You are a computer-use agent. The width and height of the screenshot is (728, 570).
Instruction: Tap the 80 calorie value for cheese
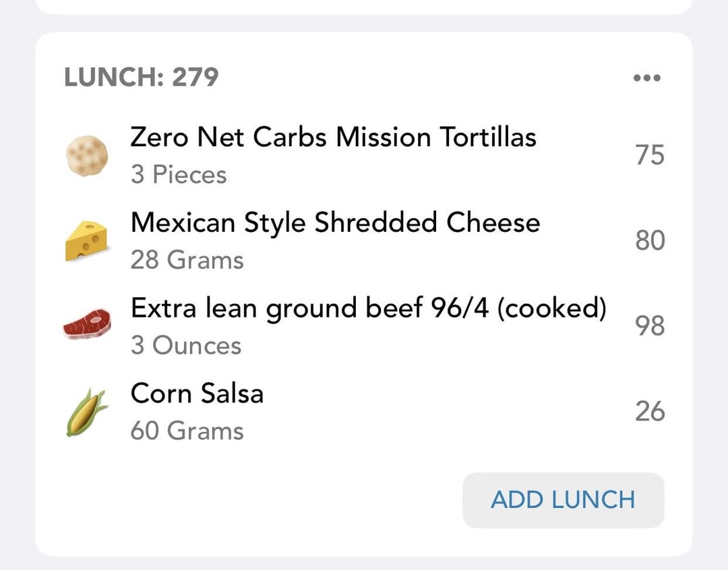pyautogui.click(x=650, y=241)
